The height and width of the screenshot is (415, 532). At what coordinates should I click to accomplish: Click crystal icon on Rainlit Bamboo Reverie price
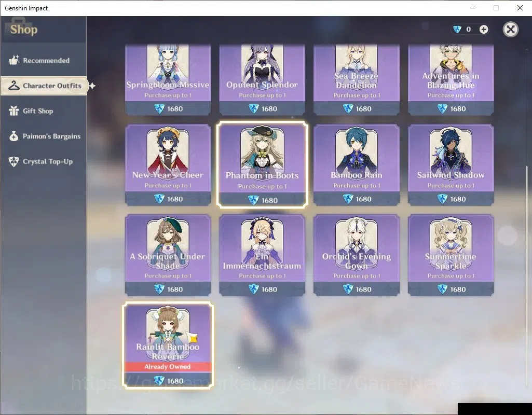point(159,381)
